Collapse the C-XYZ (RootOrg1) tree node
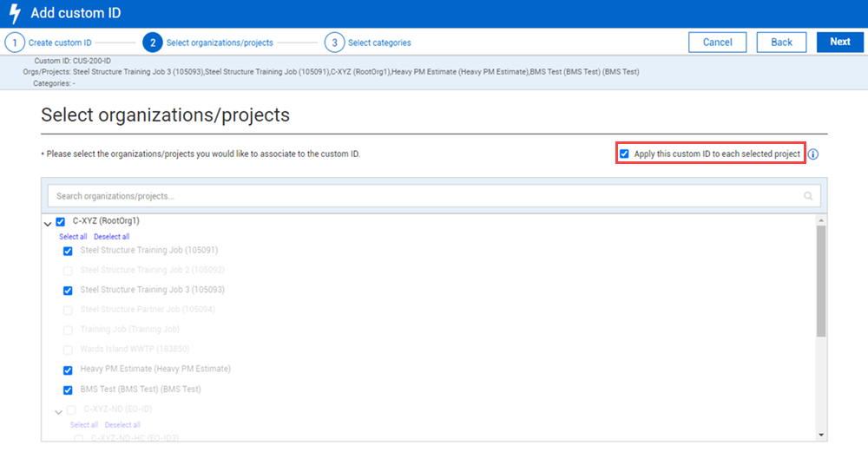Screen dimensions: 868x465 click(47, 223)
